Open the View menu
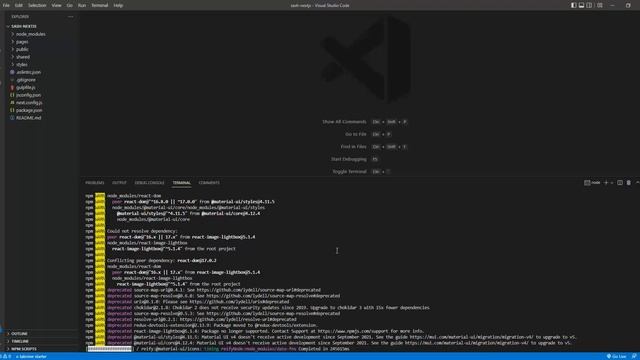This screenshot has height=360, width=640. [56, 5]
